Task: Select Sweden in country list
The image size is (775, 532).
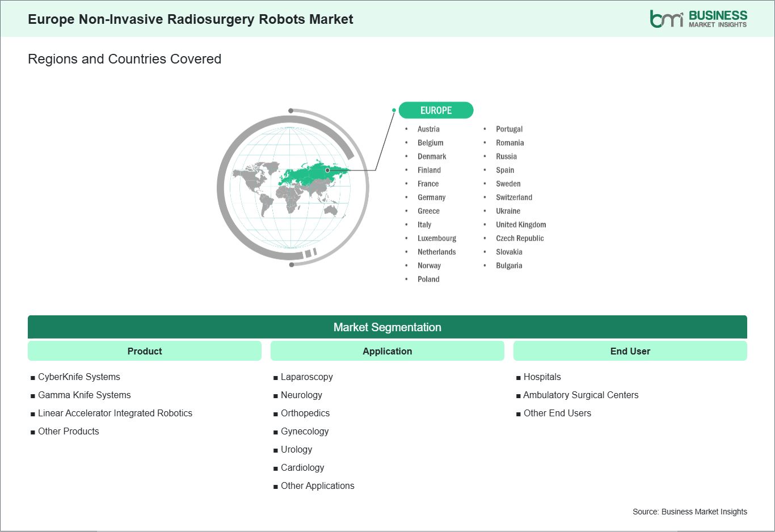Action: 508,184
